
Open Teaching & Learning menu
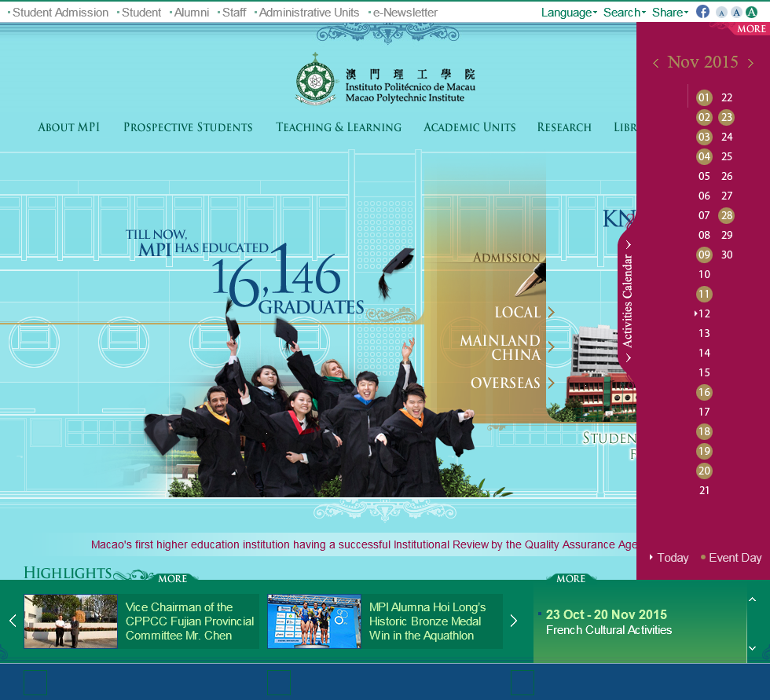tap(339, 127)
